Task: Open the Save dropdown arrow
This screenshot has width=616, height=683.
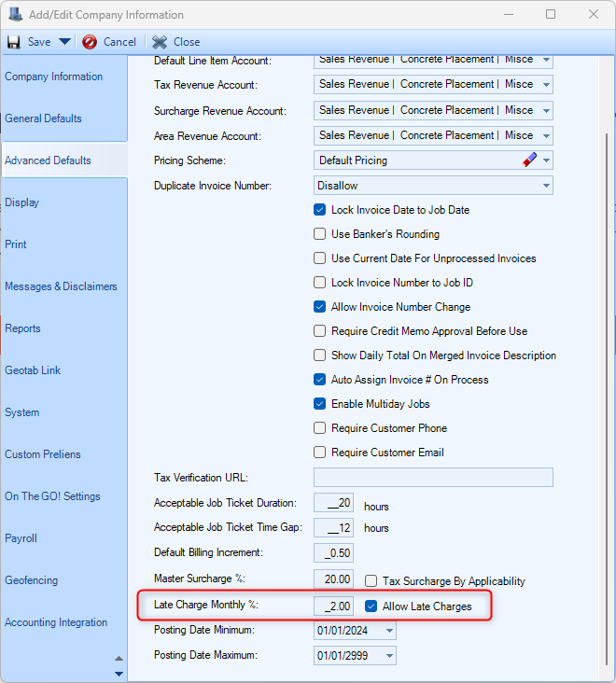Action: (x=64, y=42)
